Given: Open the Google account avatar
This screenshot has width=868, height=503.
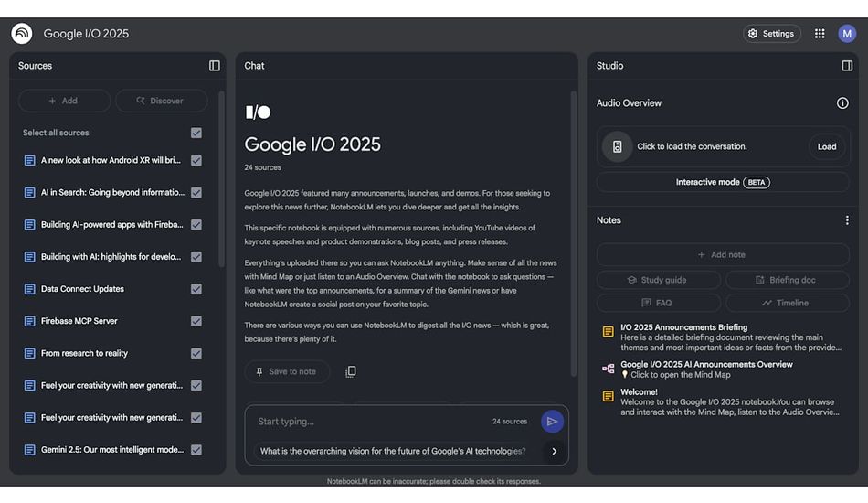Looking at the screenshot, I should point(847,34).
